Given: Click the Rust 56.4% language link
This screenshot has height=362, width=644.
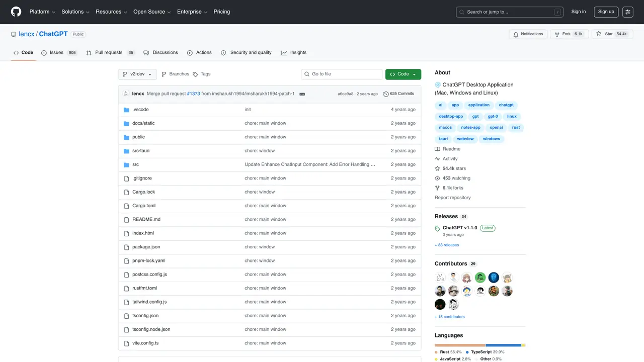Looking at the screenshot, I should [448, 352].
